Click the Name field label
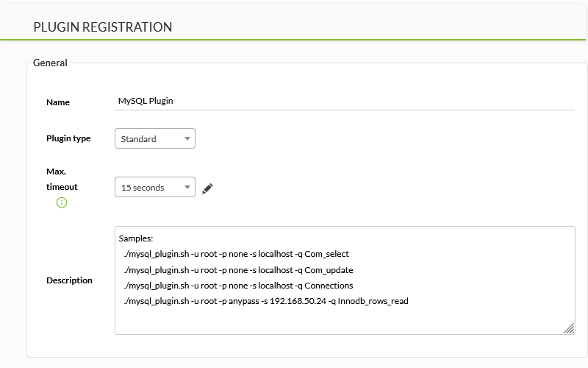The height and width of the screenshot is (368, 588). [x=58, y=102]
